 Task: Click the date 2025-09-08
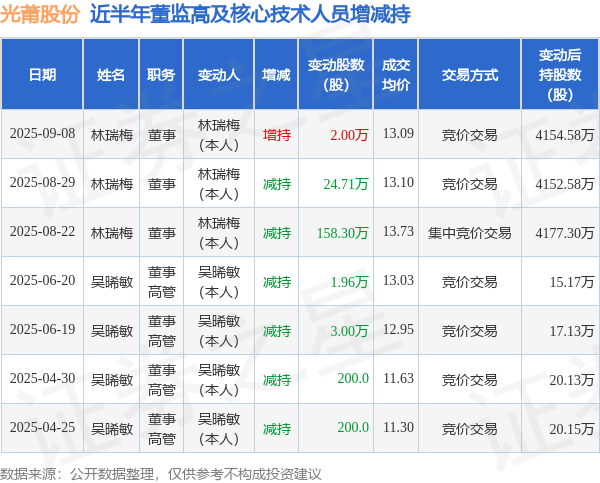[42, 134]
